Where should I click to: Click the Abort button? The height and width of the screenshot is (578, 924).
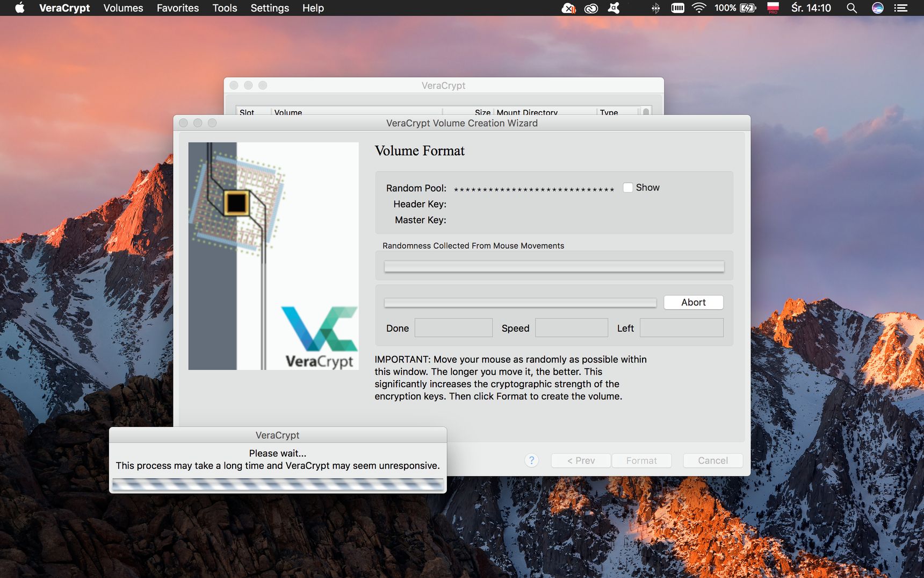click(x=694, y=302)
